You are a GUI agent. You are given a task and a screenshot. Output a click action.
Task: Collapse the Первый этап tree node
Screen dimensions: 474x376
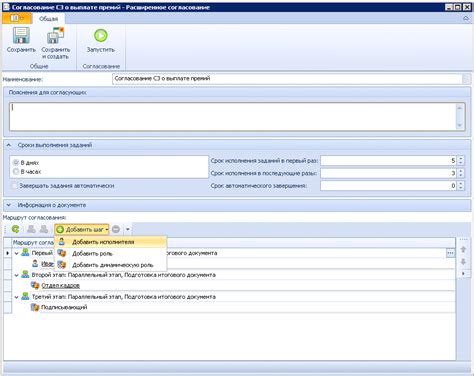16,253
